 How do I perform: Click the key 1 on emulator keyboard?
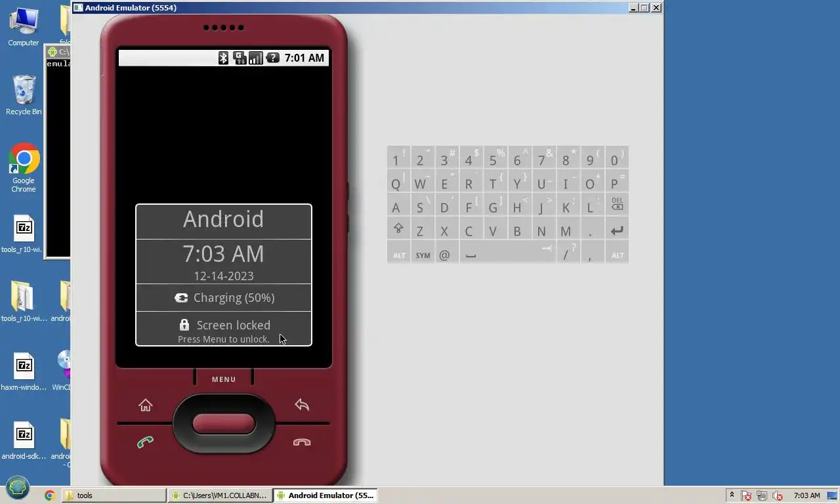[x=398, y=158]
